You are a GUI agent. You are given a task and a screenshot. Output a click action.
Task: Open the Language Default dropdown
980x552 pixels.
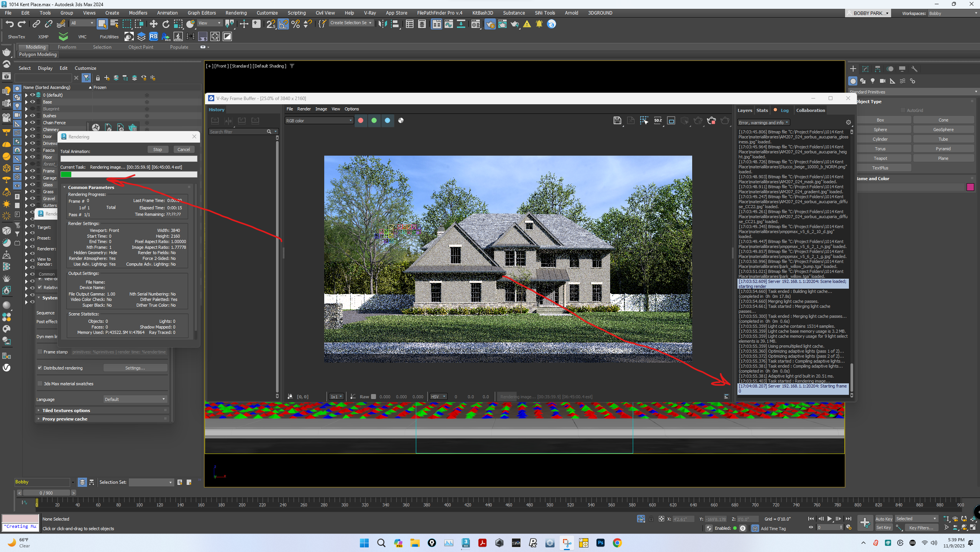135,399
